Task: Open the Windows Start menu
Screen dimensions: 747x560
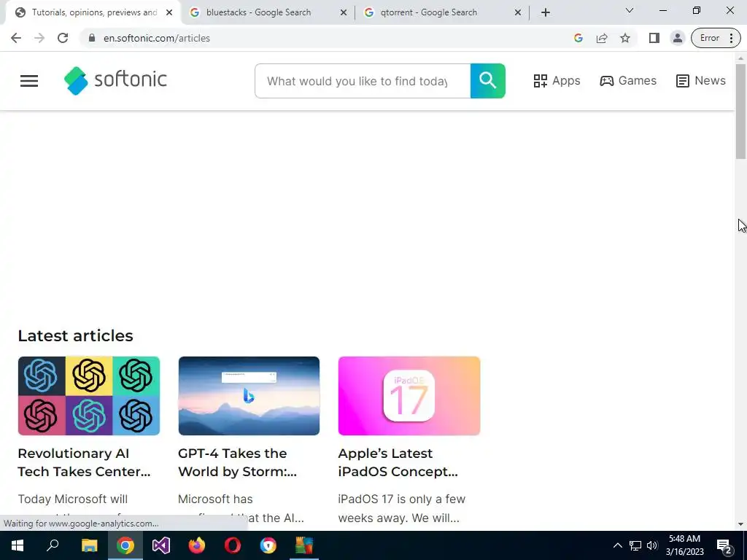Action: coord(18,545)
